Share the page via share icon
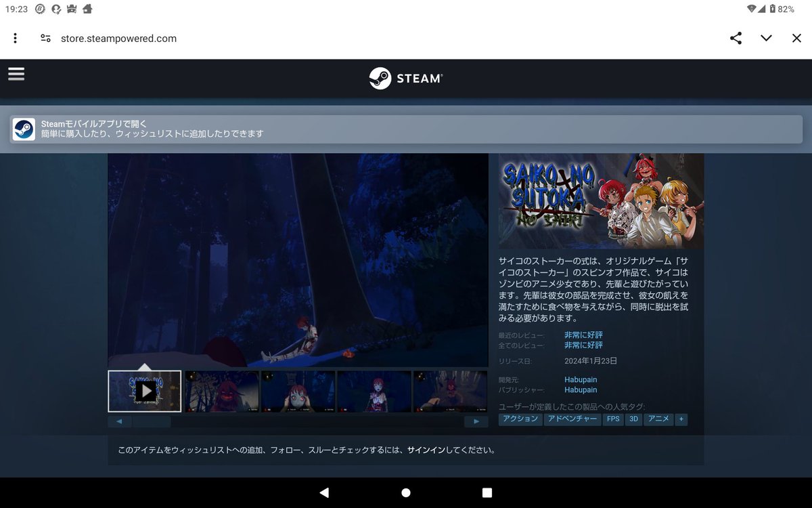 click(x=736, y=39)
